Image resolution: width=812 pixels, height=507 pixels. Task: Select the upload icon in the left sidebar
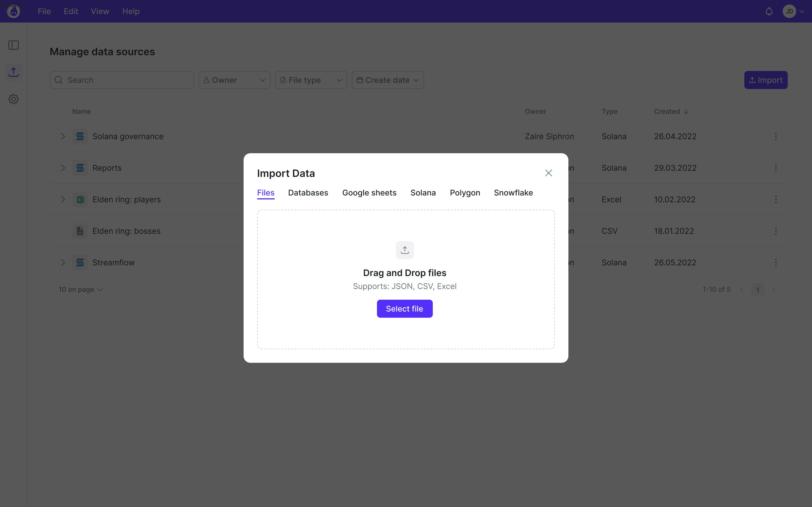pyautogui.click(x=13, y=72)
